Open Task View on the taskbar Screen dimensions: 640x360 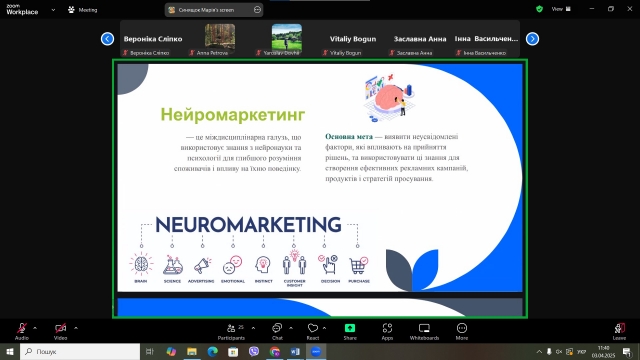[x=149, y=351]
